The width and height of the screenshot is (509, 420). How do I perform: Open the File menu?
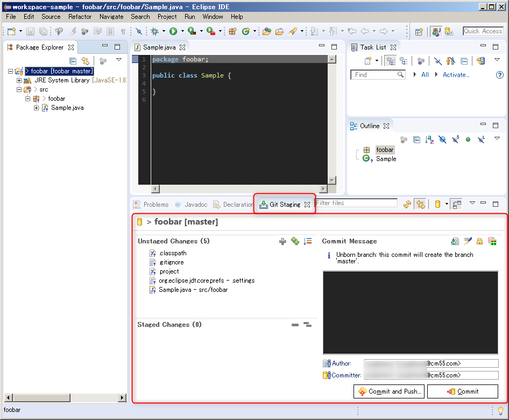[x=11, y=17]
